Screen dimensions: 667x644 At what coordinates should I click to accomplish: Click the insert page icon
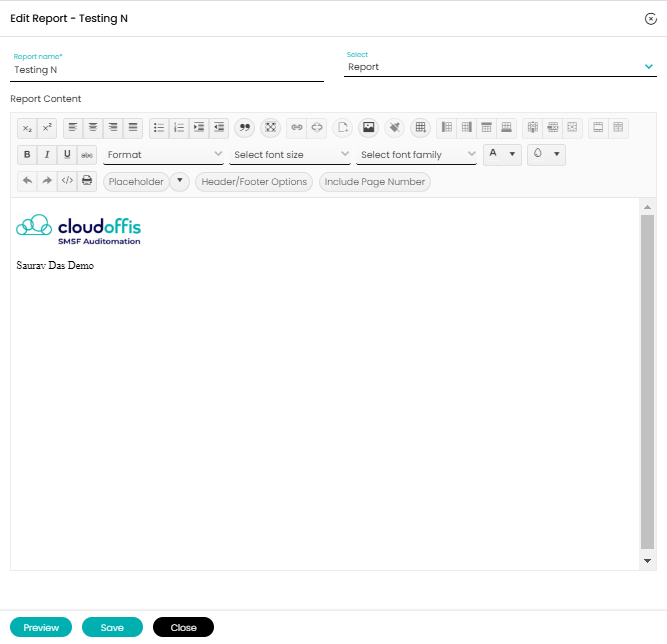coord(343,128)
